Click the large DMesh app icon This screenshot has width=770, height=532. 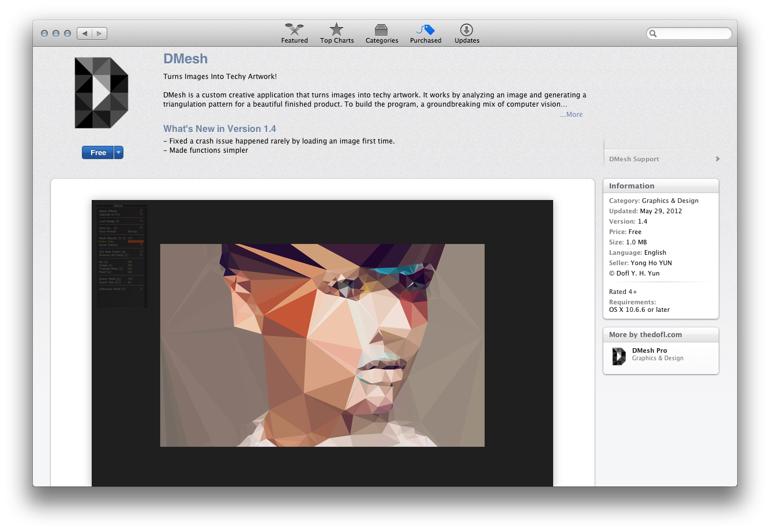(102, 93)
